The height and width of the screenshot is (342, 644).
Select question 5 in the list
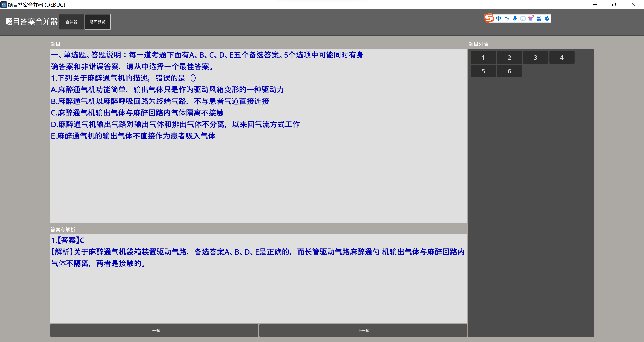483,71
